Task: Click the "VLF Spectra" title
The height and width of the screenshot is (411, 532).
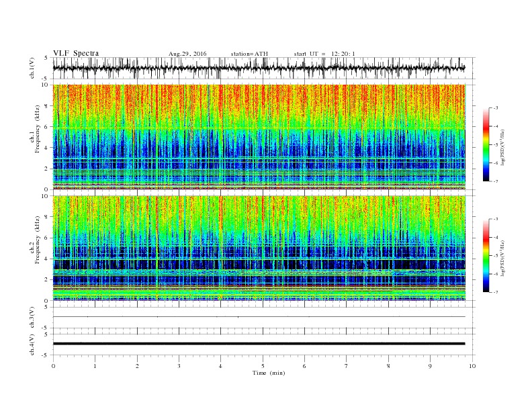Action: (76, 53)
